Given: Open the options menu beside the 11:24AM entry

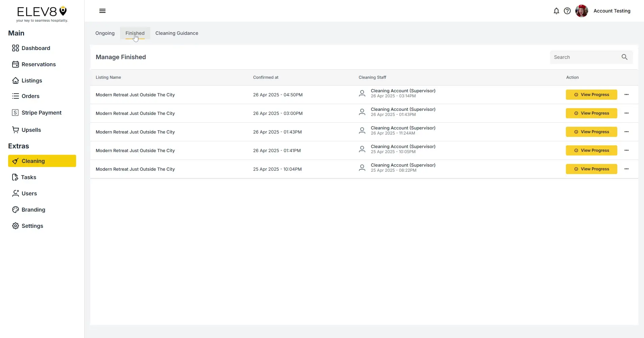Looking at the screenshot, I should [x=626, y=132].
